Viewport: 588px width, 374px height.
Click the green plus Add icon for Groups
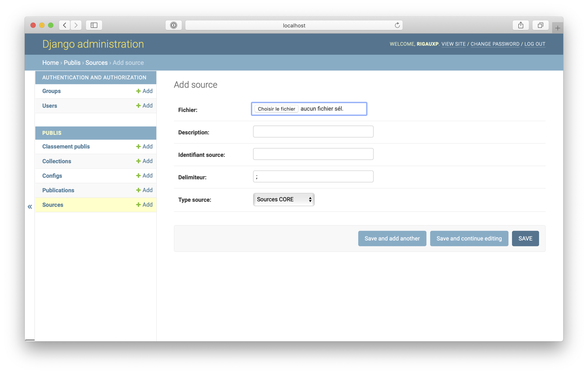click(138, 91)
